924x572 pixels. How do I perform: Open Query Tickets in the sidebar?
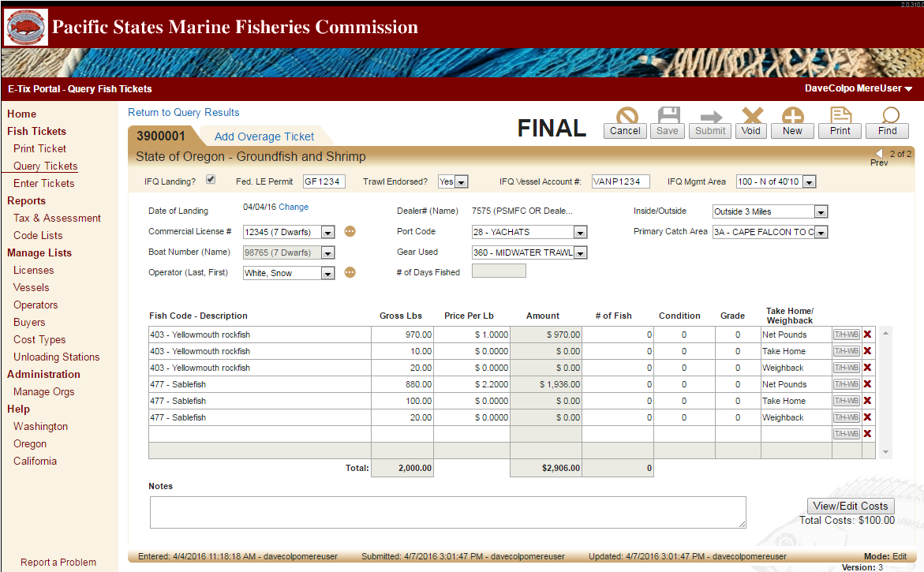coord(46,166)
